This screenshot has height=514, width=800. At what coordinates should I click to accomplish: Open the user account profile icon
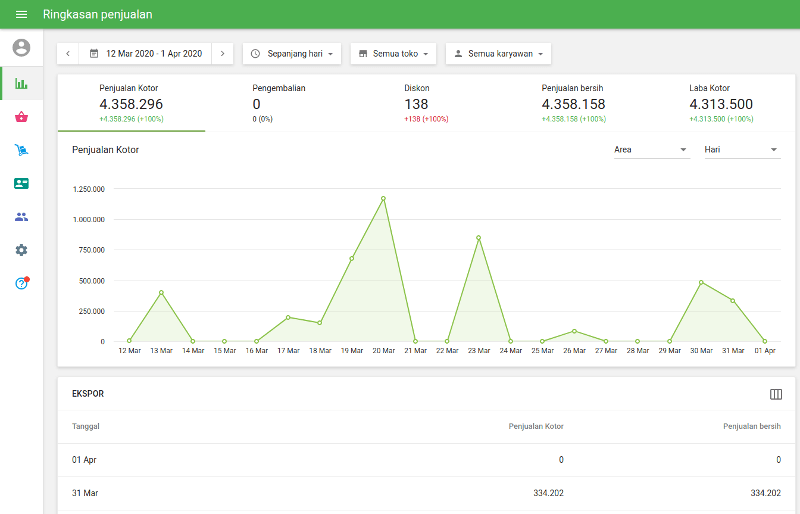[21, 48]
